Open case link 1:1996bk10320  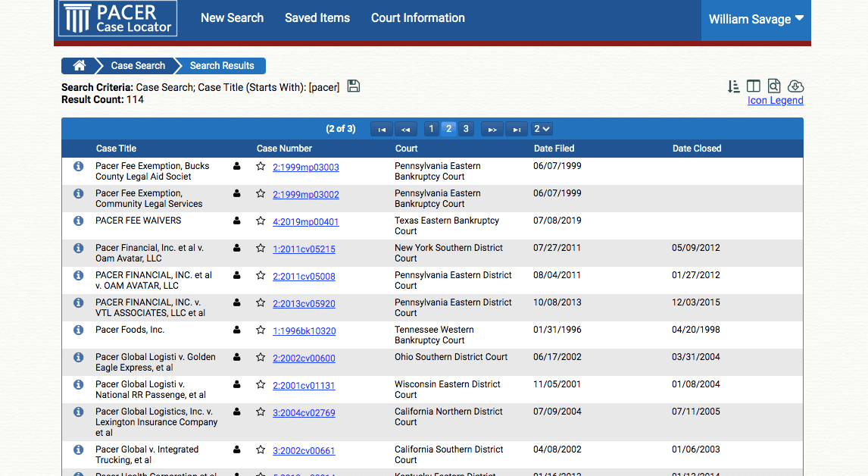click(304, 330)
